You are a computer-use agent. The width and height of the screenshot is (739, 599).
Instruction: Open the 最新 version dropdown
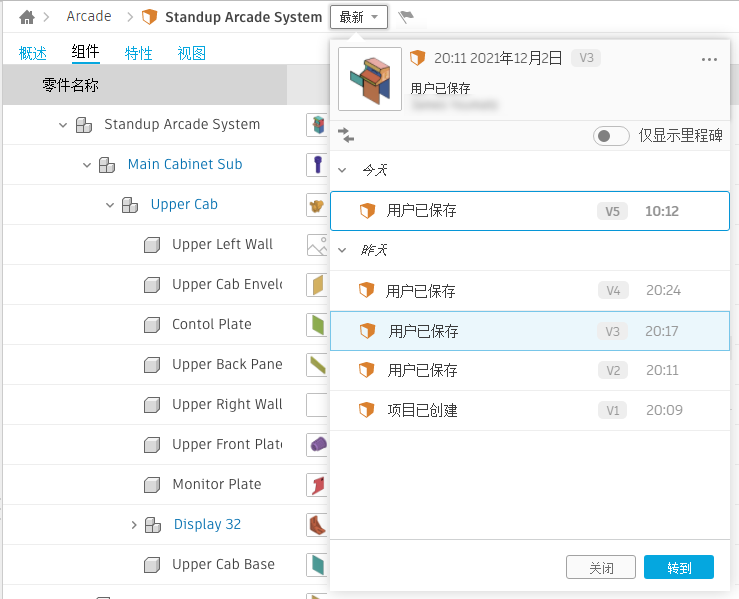pyautogui.click(x=359, y=17)
